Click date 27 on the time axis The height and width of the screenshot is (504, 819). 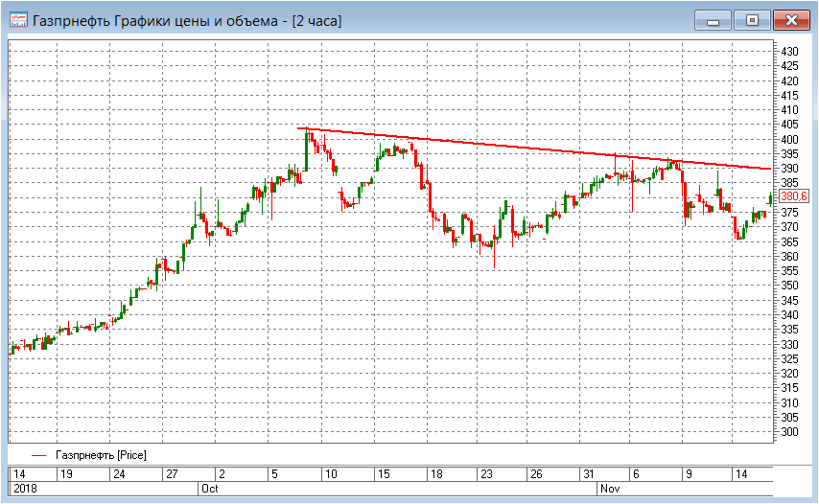pos(171,473)
